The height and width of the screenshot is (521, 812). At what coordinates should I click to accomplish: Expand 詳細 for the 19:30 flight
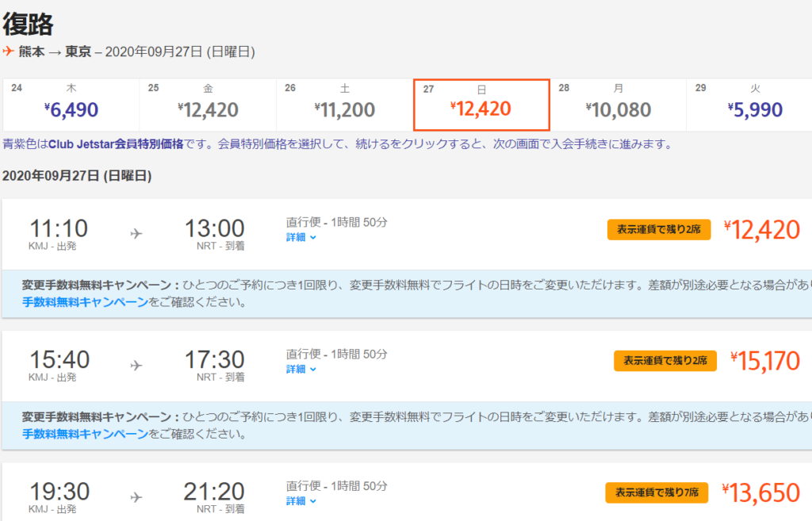[x=301, y=500]
